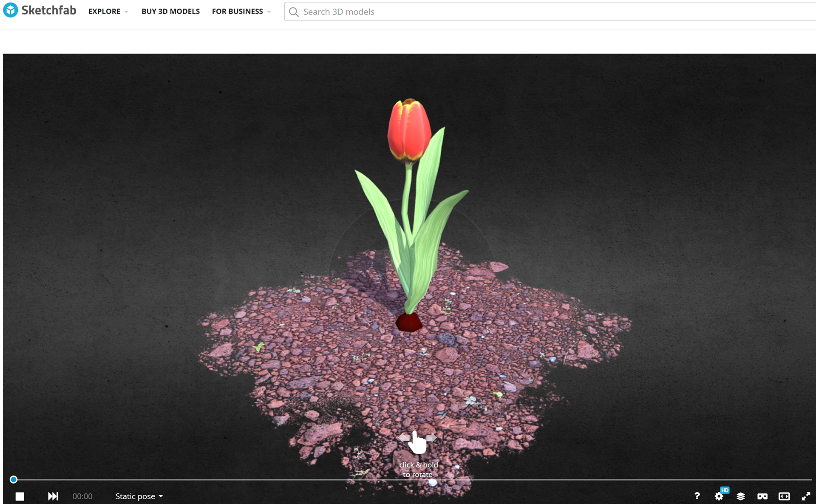Stop the animation playback
Screen dimensions: 816x504
point(20,496)
